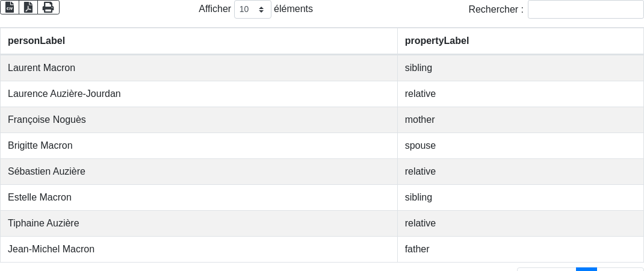Sort by the propertyLabel column header
Screen dimensions: 644x271
436,41
